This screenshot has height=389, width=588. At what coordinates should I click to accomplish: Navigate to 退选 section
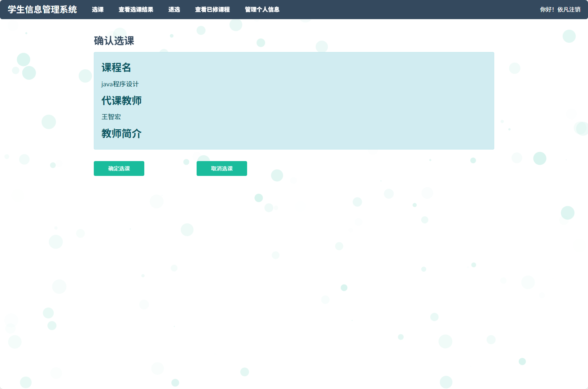tap(174, 10)
